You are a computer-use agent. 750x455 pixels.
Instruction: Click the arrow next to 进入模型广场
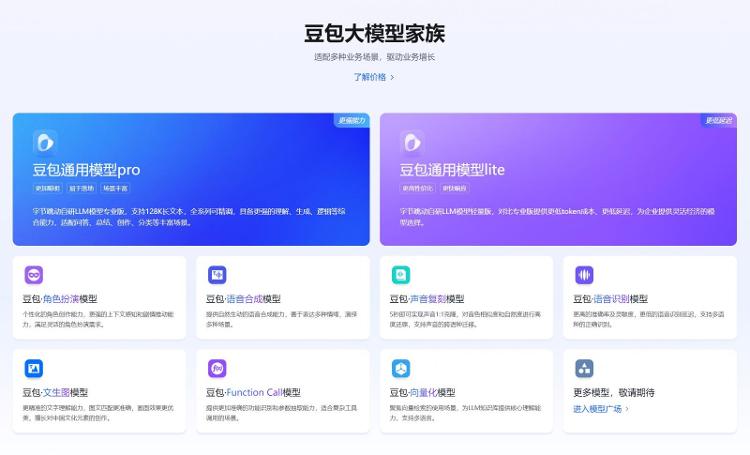tap(627, 409)
